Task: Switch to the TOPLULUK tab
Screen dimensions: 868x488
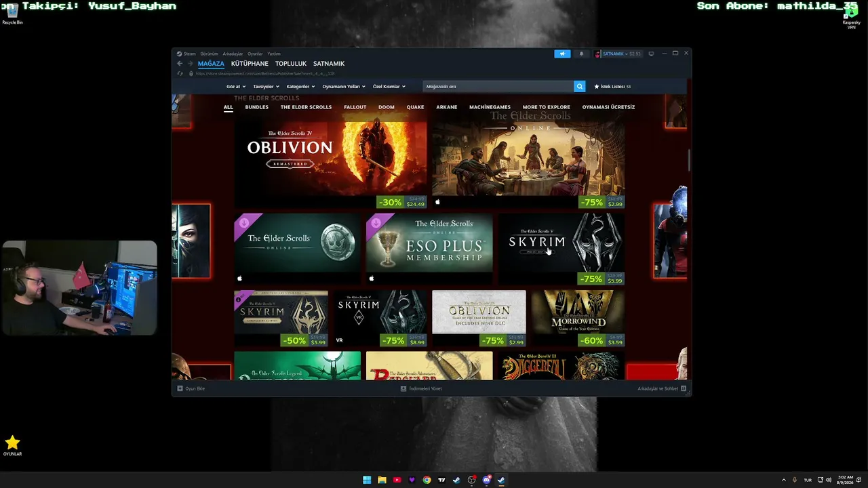Action: [x=291, y=64]
